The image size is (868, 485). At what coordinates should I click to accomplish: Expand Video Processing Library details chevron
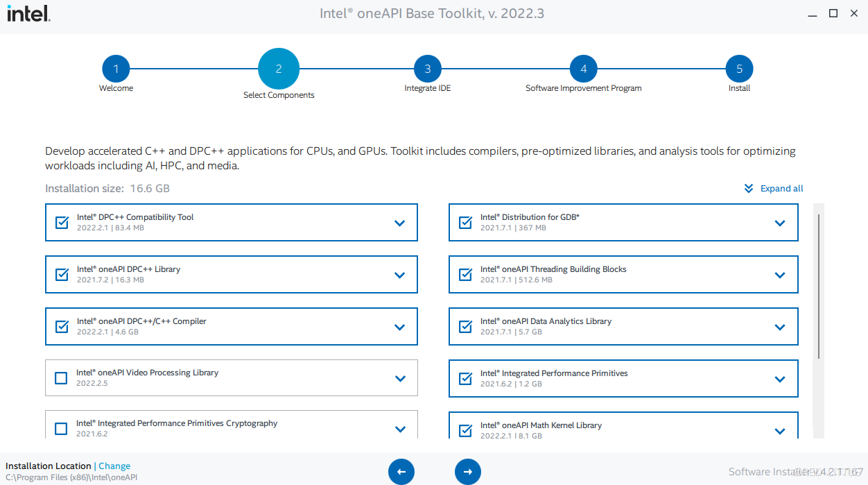400,378
